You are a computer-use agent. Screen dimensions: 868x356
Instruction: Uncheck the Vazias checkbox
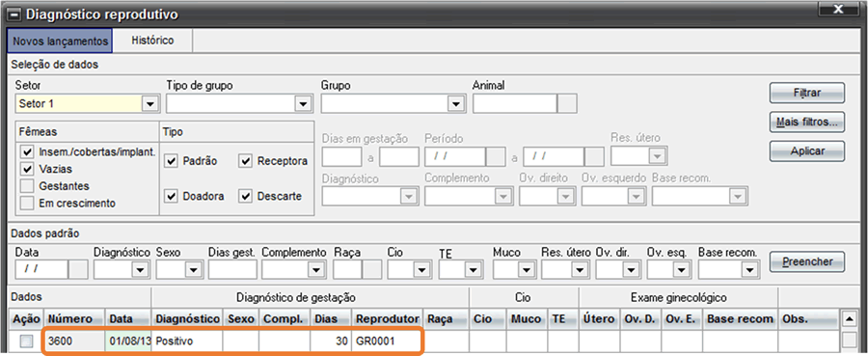click(26, 168)
